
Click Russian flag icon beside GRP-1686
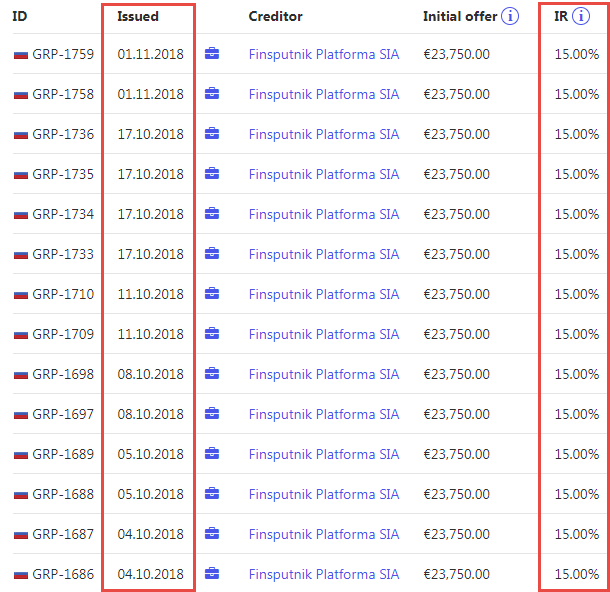(21, 575)
